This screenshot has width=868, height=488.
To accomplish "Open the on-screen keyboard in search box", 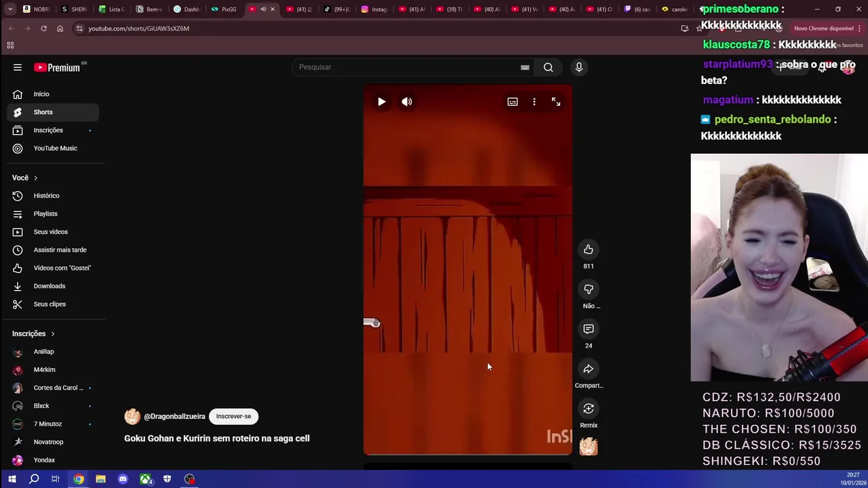I will click(x=525, y=67).
